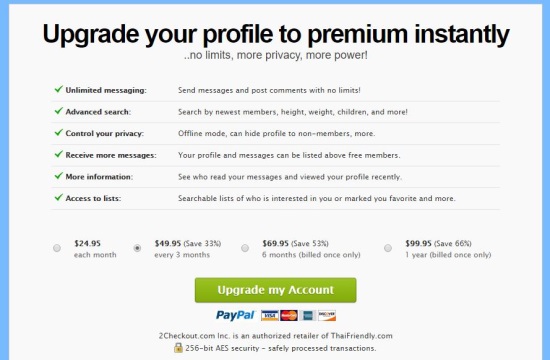Click the American Express card icon
The image size is (550, 360).
(x=308, y=315)
